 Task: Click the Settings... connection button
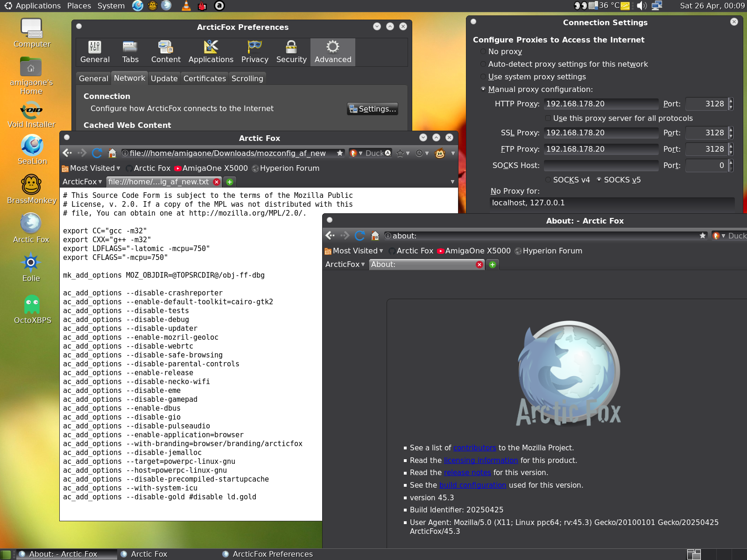373,109
